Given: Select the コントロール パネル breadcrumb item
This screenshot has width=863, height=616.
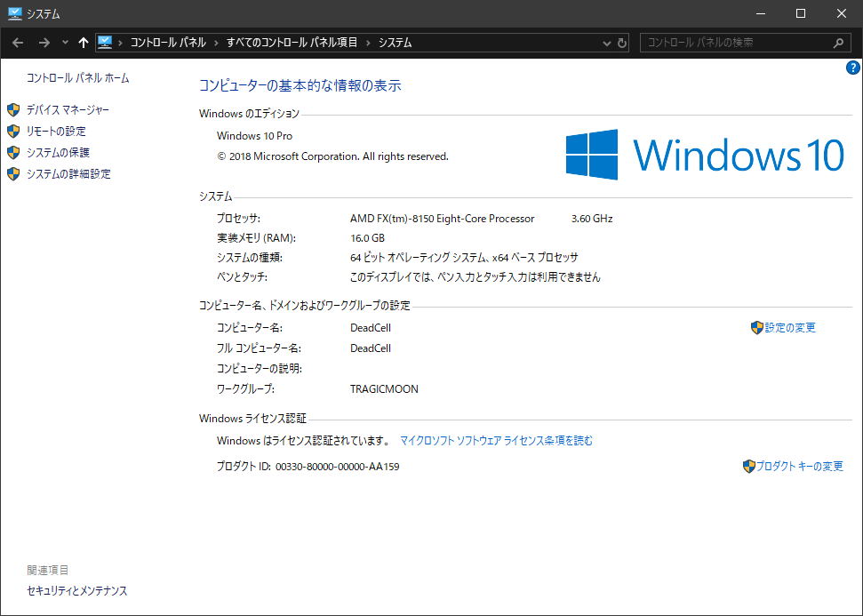Looking at the screenshot, I should pyautogui.click(x=168, y=43).
